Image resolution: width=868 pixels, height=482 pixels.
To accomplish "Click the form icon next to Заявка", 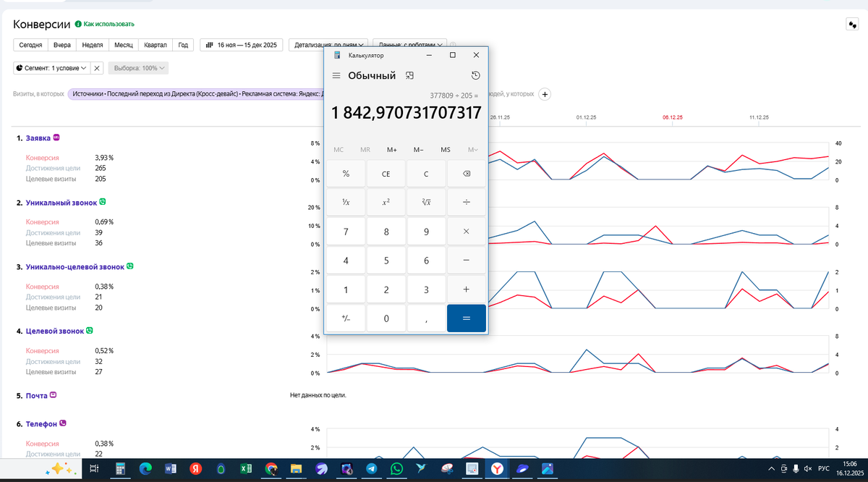I will [56, 138].
